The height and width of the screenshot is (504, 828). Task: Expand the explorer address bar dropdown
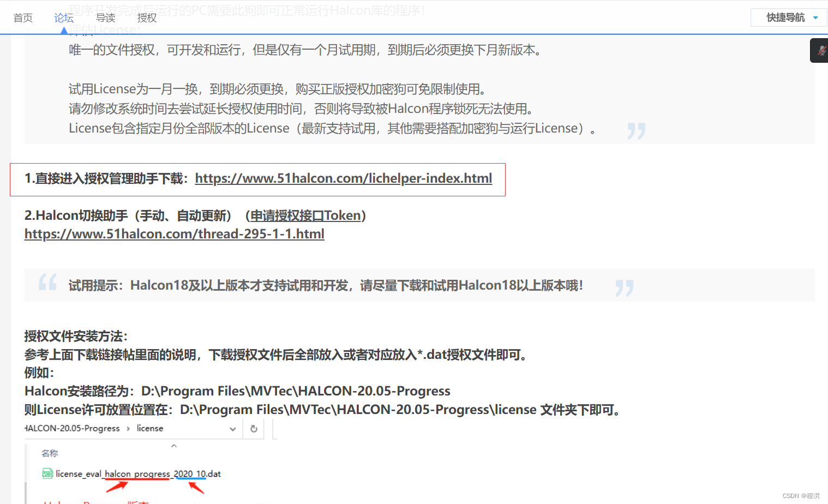233,429
